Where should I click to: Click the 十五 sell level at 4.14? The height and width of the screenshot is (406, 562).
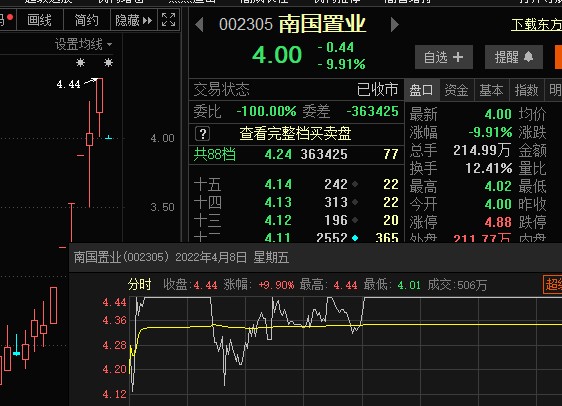click(x=296, y=184)
